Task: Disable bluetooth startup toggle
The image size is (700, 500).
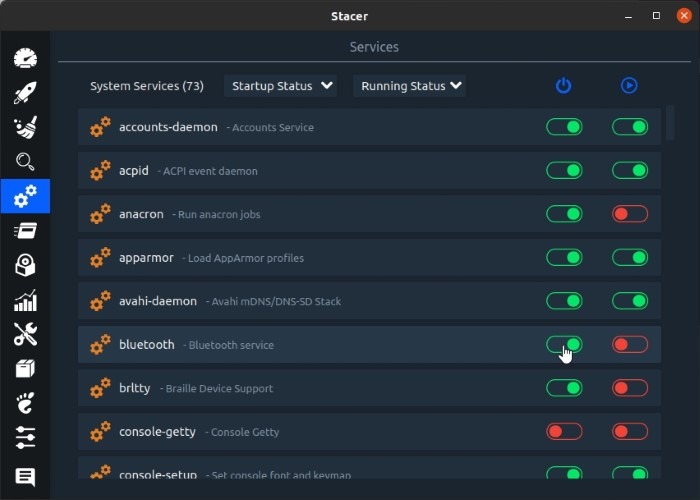Action: coord(564,345)
